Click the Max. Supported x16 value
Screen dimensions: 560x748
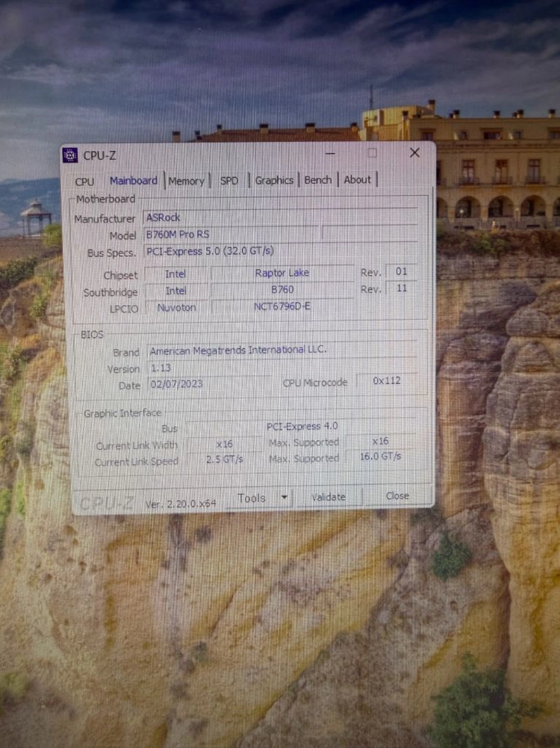coord(380,442)
